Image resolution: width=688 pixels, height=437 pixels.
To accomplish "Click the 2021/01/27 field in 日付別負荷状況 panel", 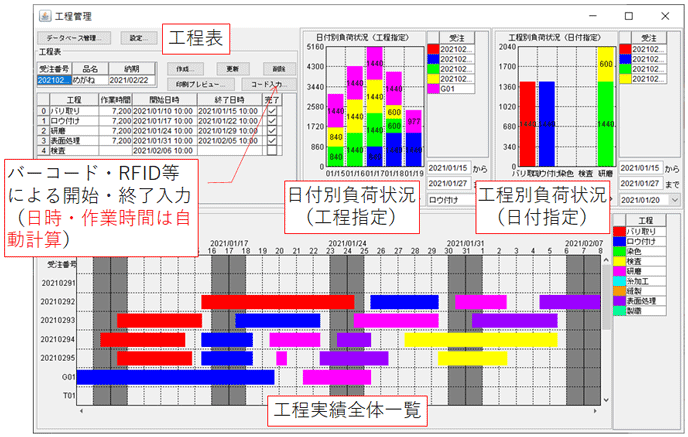I will click(448, 183).
